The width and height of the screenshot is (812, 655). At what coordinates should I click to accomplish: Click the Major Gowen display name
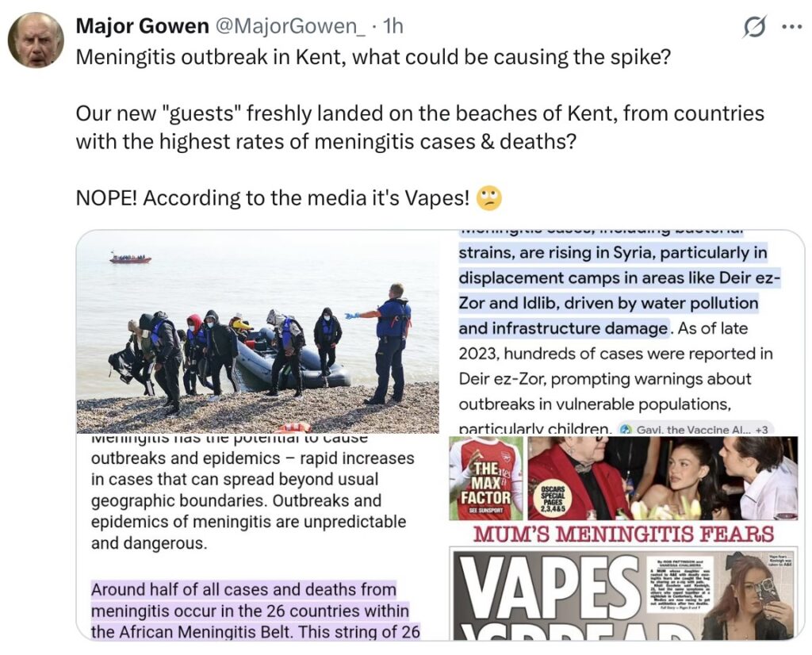click(142, 26)
